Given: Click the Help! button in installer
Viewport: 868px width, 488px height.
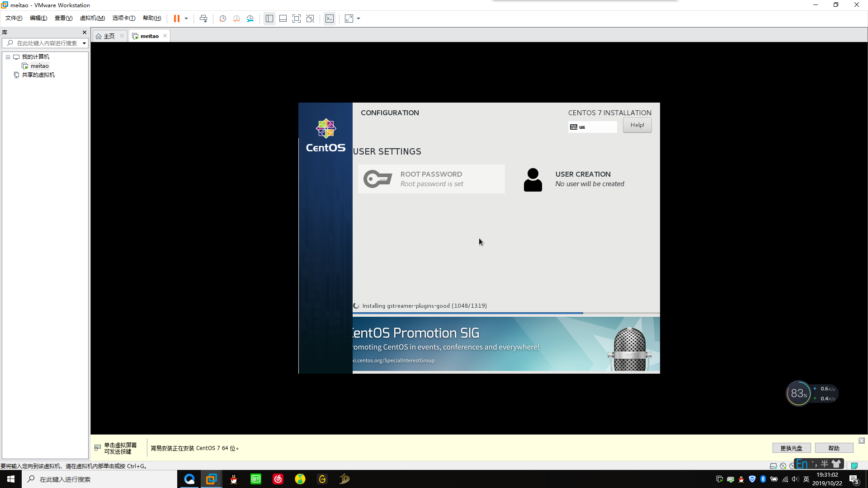Looking at the screenshot, I should [637, 125].
